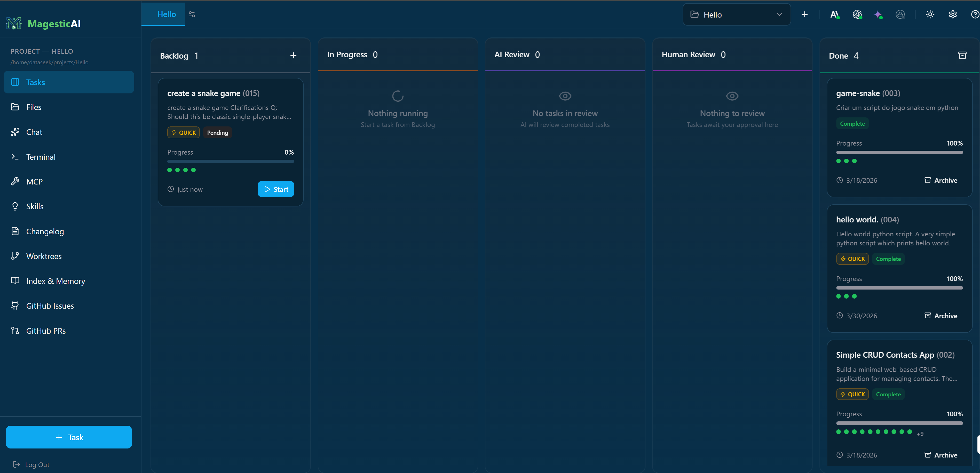Screen dimensions: 980x473
Task: Click the Gemini sparkle provider icon
Action: [x=879, y=14]
